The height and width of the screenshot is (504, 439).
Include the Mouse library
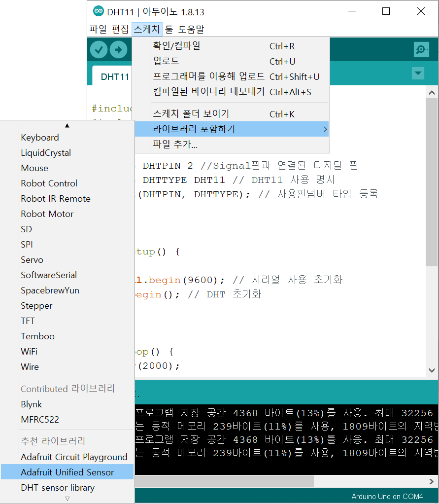coord(68,168)
